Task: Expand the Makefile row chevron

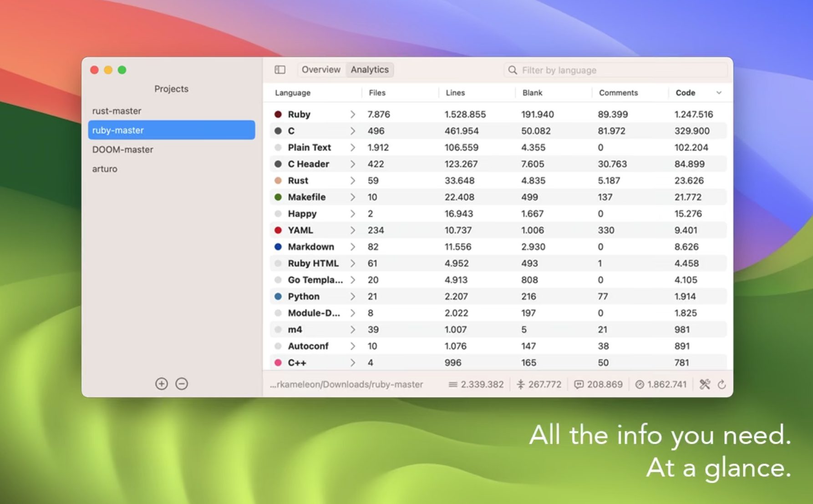Action: click(352, 197)
